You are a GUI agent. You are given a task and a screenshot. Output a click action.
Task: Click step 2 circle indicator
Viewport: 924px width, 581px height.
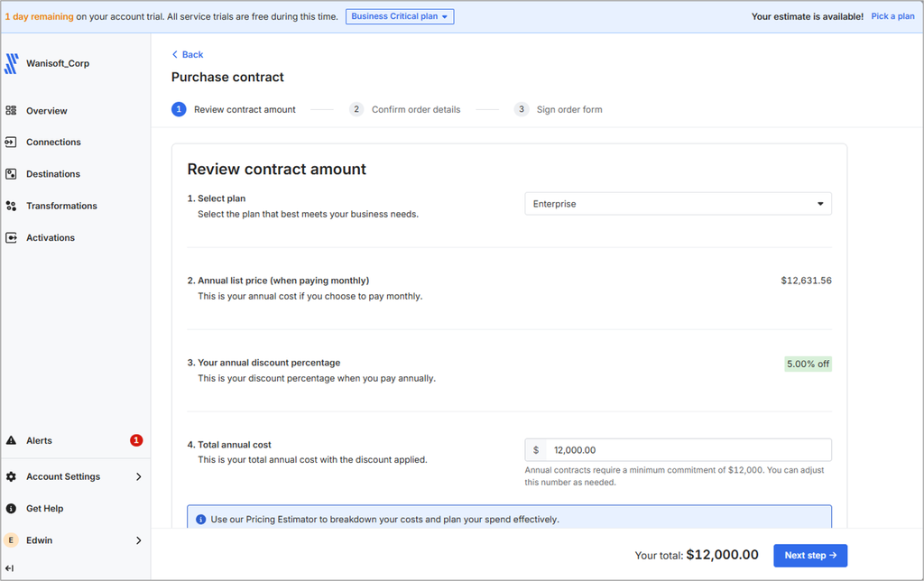pyautogui.click(x=356, y=109)
